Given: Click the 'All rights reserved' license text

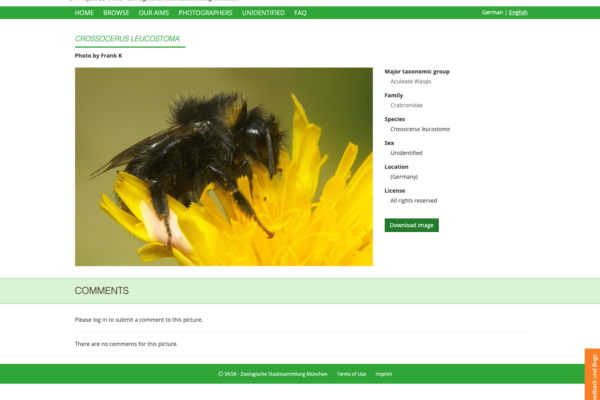Looking at the screenshot, I should 414,200.
